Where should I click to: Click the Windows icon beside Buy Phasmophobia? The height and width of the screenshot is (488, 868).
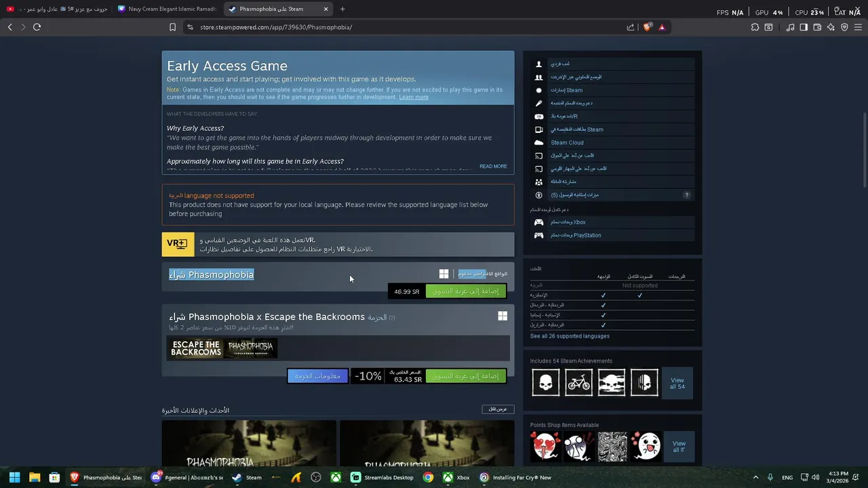point(443,274)
